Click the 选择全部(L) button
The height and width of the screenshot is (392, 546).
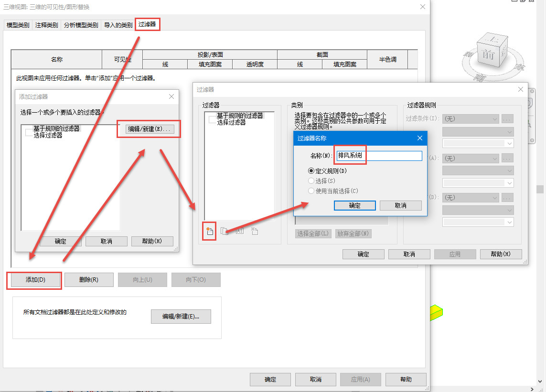313,233
